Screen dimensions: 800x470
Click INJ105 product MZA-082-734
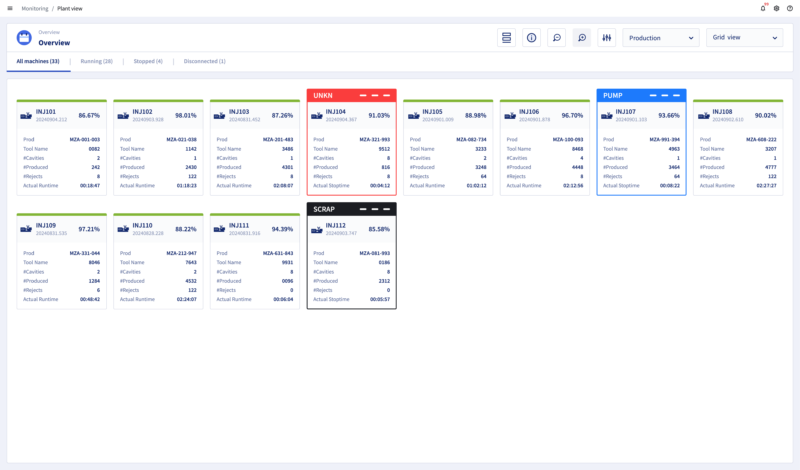[x=471, y=139]
